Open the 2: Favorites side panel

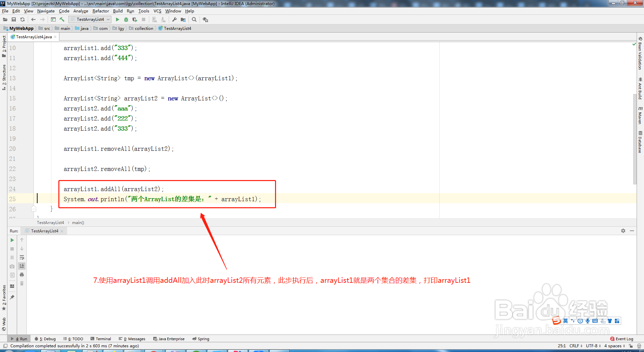(x=4, y=298)
